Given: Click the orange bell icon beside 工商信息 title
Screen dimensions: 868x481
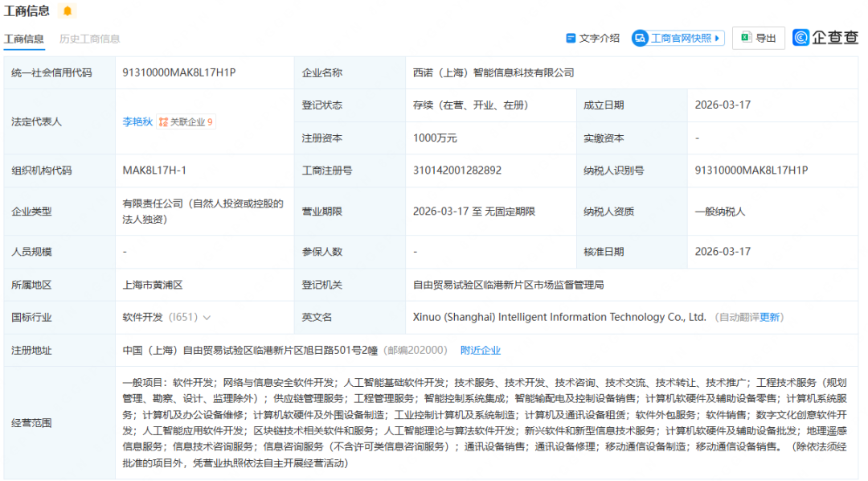Looking at the screenshot, I should [x=68, y=11].
